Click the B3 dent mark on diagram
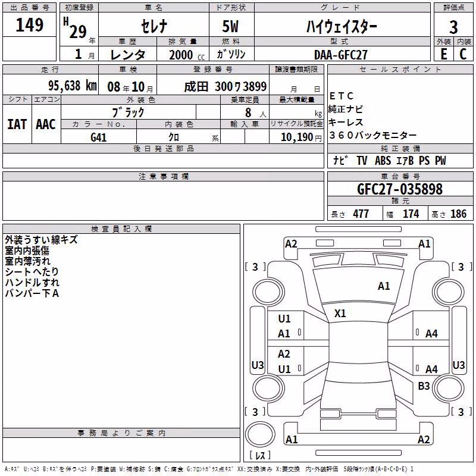 click(424, 386)
